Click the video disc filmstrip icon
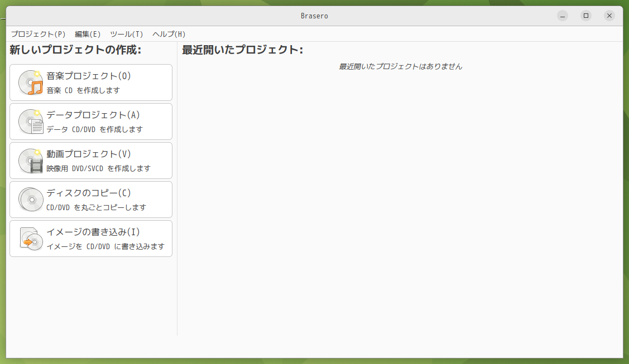The image size is (629, 364). tap(31, 161)
